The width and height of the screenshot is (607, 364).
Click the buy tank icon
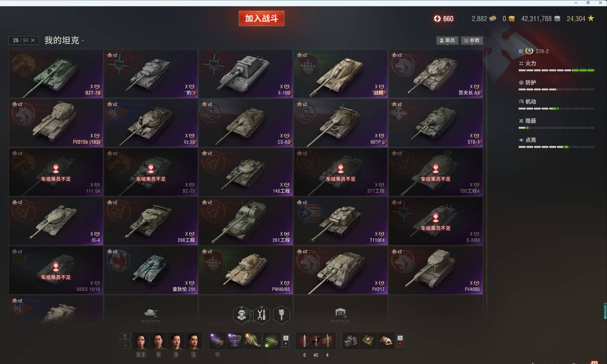point(151,313)
